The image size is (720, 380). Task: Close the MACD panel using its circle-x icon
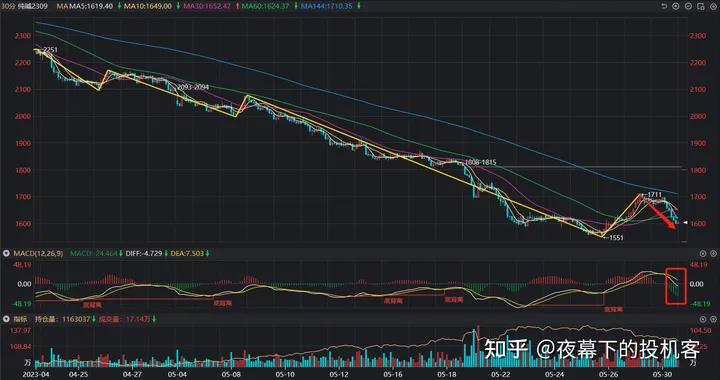[703, 253]
